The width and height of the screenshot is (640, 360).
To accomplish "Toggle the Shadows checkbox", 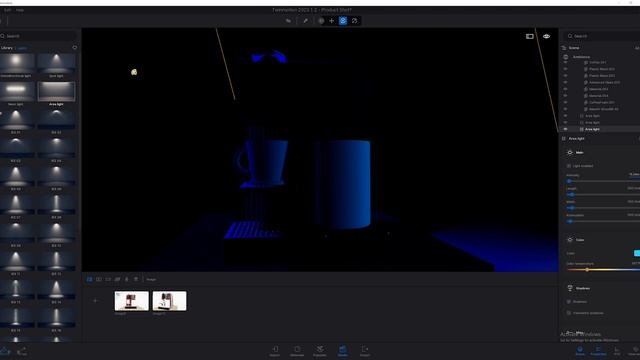I will pos(569,302).
